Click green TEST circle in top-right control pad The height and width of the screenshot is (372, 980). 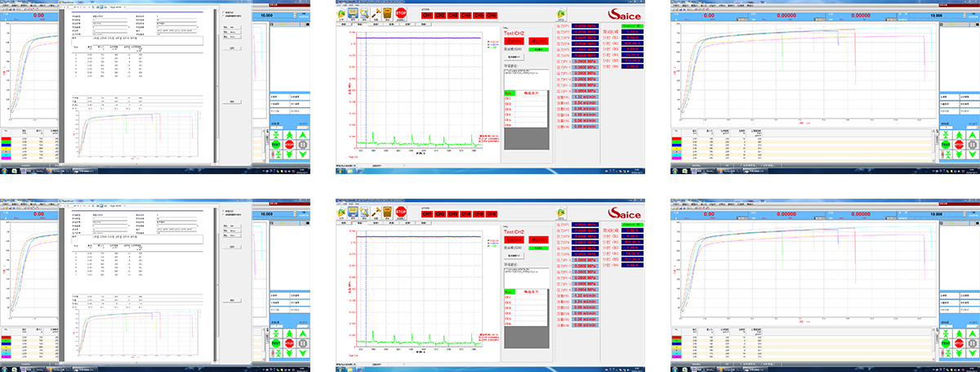tap(945, 144)
